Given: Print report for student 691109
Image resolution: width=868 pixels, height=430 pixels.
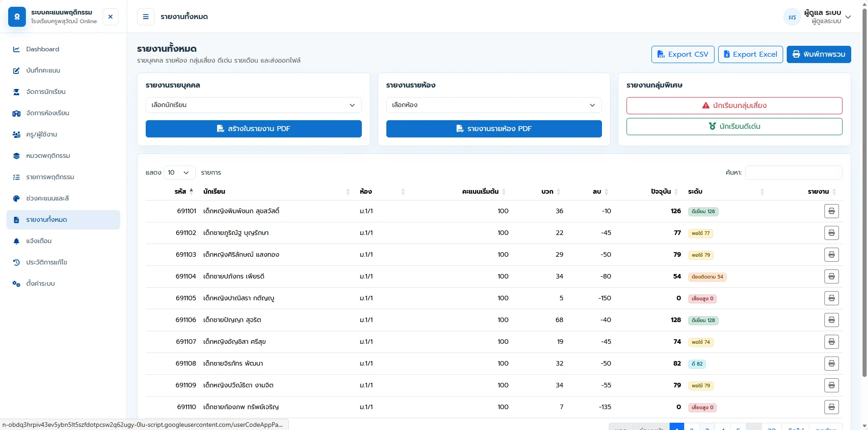Looking at the screenshot, I should click(x=831, y=385).
